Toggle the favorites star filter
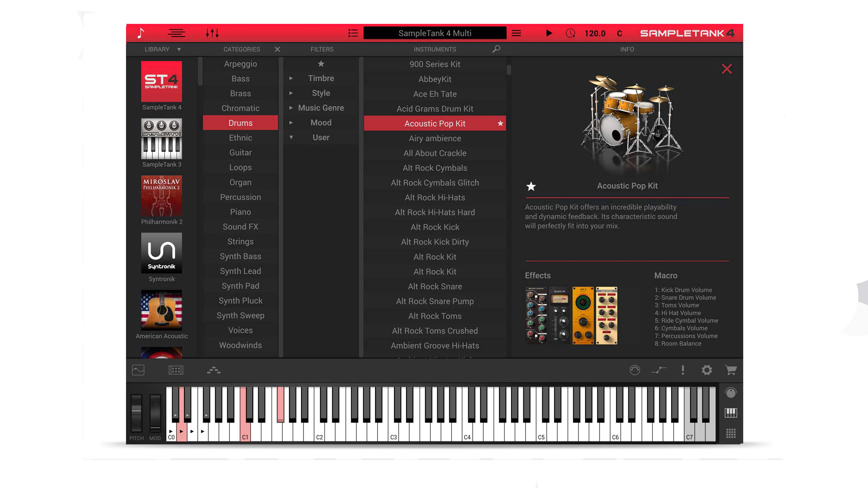Screen dimensions: 868x488 (321, 64)
